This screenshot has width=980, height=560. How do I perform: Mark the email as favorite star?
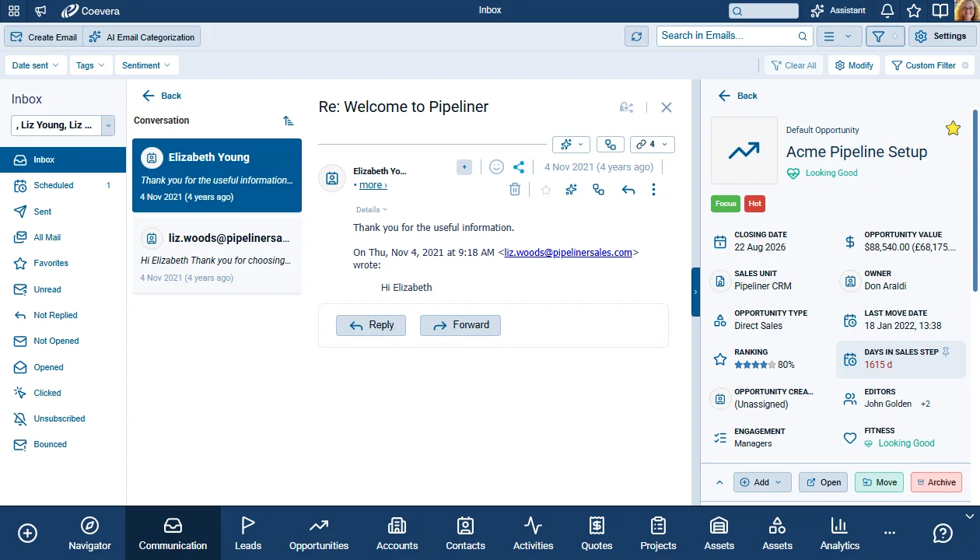[546, 189]
